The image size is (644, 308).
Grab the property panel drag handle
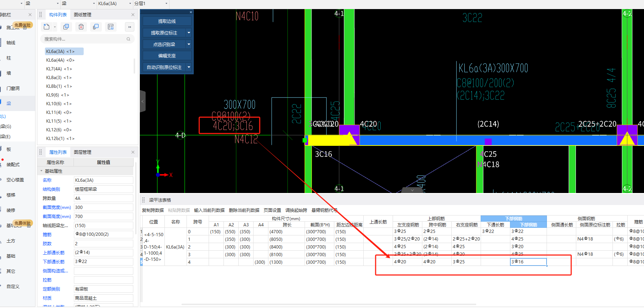(x=41, y=152)
